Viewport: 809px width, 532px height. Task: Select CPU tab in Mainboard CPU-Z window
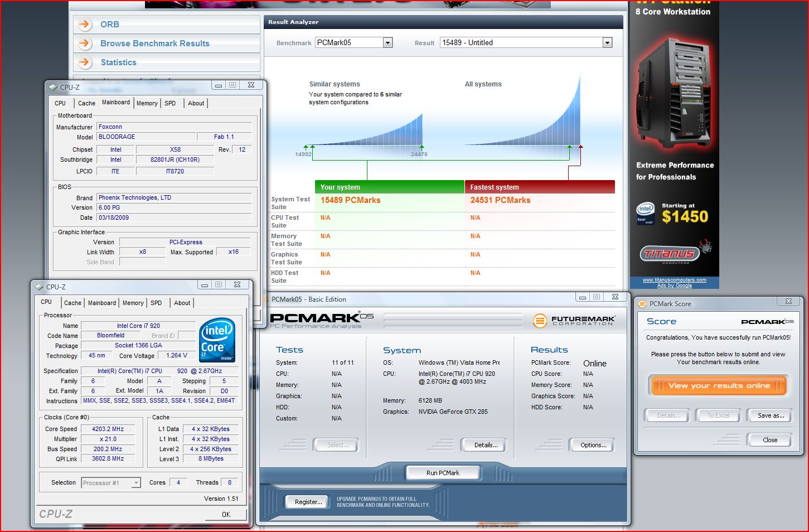click(60, 103)
